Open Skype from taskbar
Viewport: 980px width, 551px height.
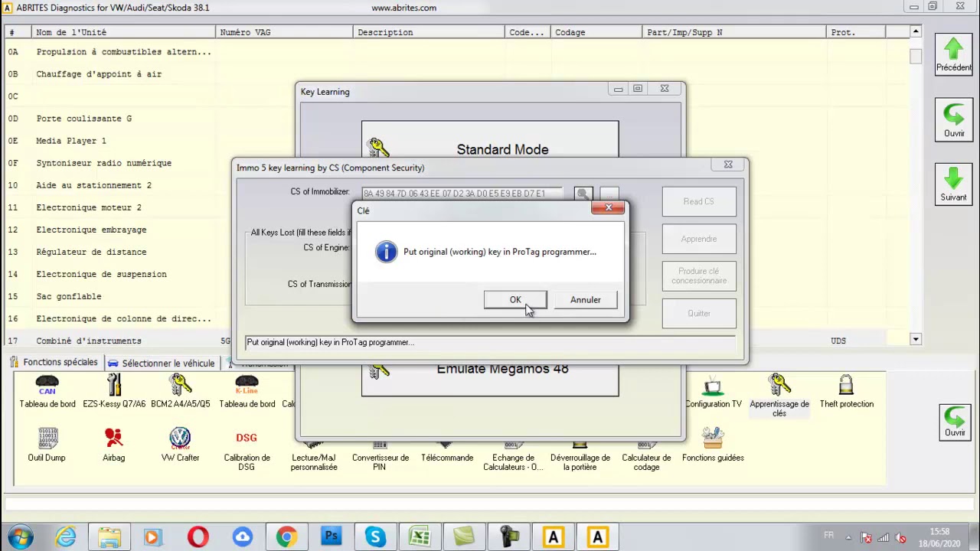tap(375, 537)
